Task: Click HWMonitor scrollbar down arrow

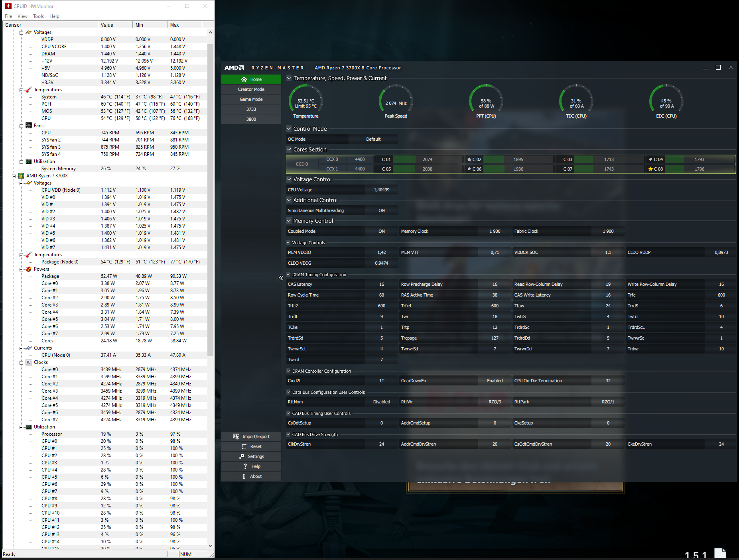Action: coord(211,546)
